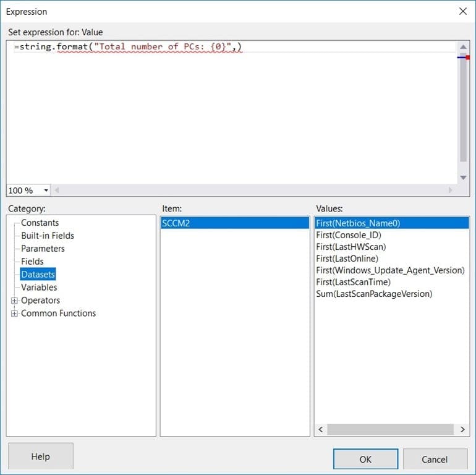Click the expression editor scroll up arrow

coord(463,47)
